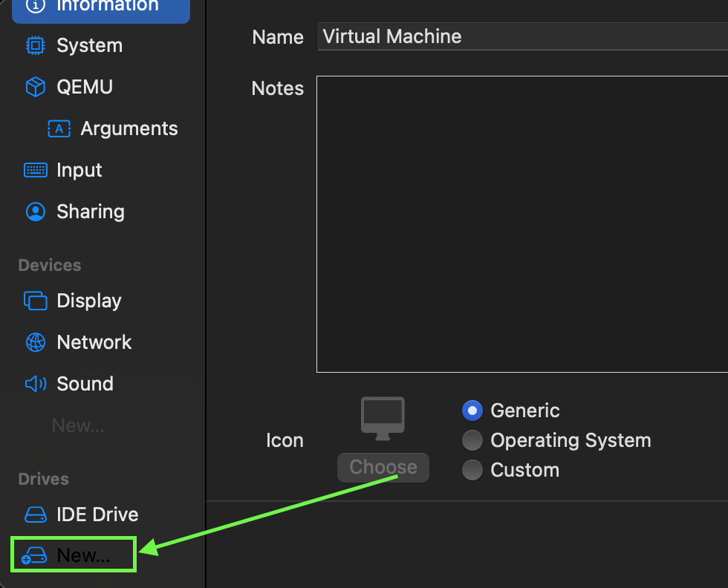Choose the Custom icon radio option
This screenshot has width=728, height=588.
[472, 470]
